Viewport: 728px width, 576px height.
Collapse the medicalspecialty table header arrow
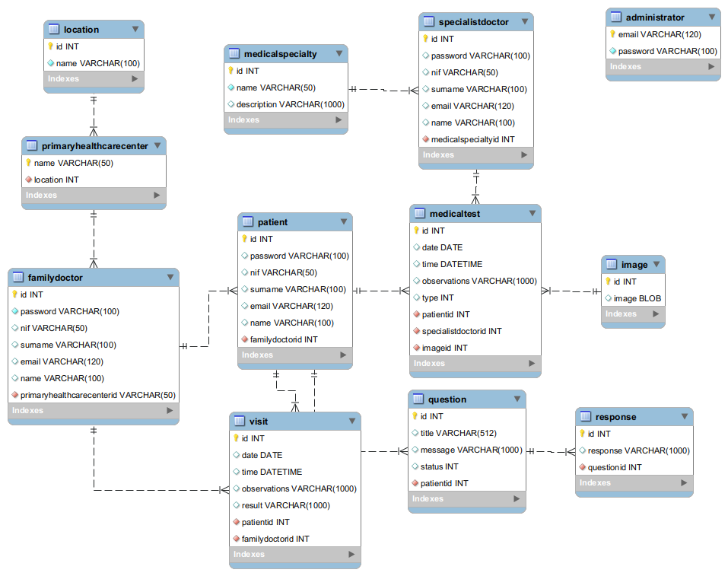[x=339, y=54]
